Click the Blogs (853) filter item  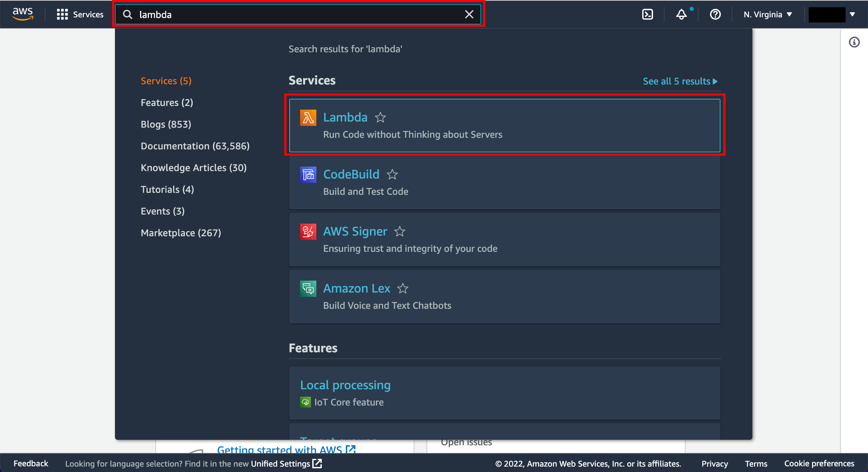click(166, 125)
